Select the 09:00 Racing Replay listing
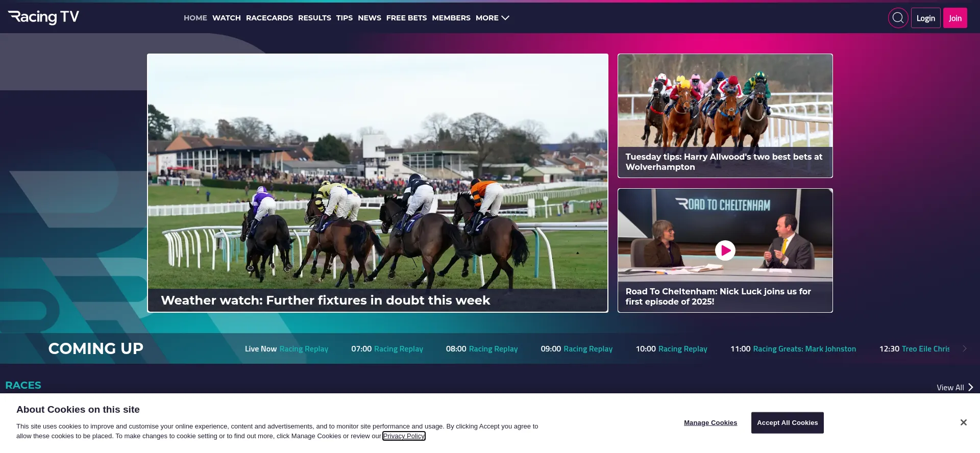The width and height of the screenshot is (980, 453). point(577,349)
